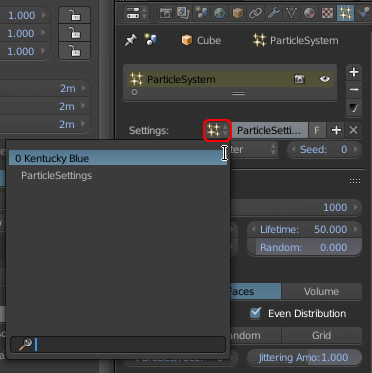The width and height of the screenshot is (372, 373).
Task: Click the Random lifetime slider
Action: (304, 248)
